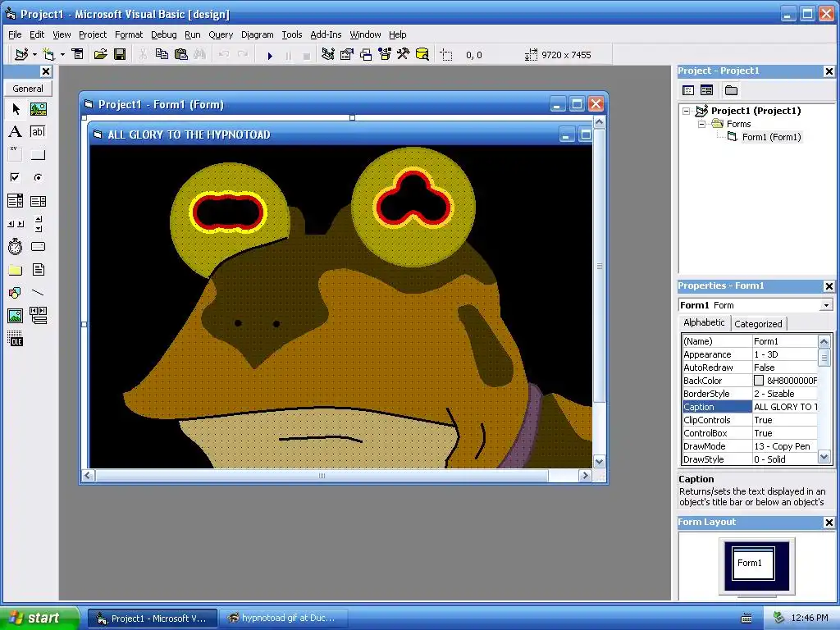Image resolution: width=840 pixels, height=630 pixels.
Task: Select the VScrollBar control tool
Action: pos(38,223)
